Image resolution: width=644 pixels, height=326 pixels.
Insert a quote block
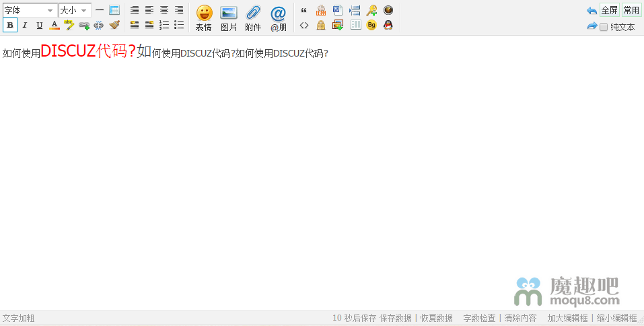[304, 11]
